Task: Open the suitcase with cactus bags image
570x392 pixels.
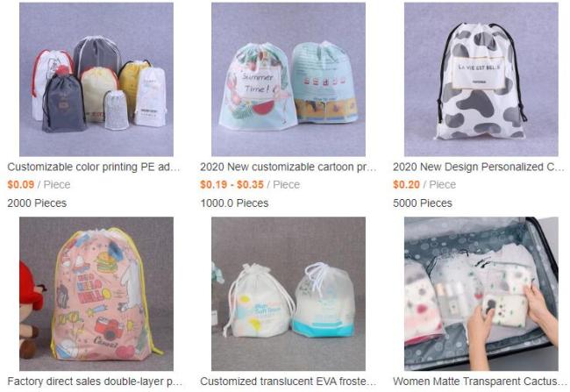Action: [481, 294]
